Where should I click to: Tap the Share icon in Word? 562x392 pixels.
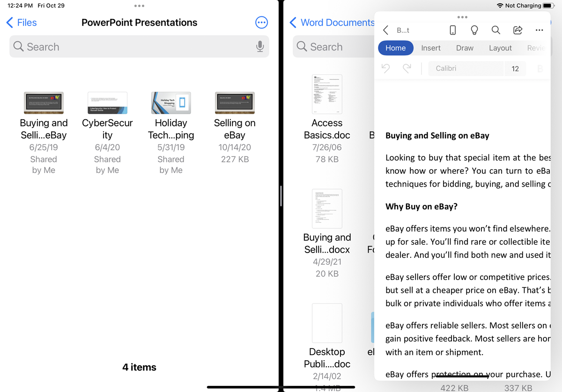[x=518, y=30]
